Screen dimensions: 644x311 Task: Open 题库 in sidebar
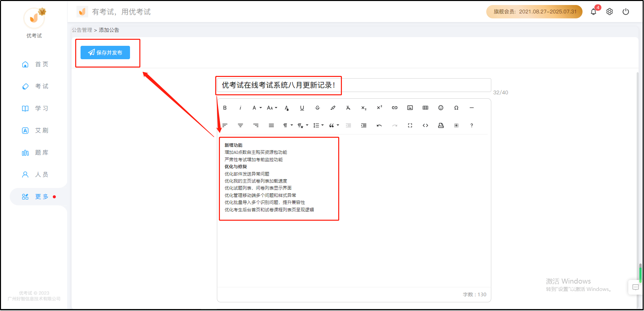(35, 152)
